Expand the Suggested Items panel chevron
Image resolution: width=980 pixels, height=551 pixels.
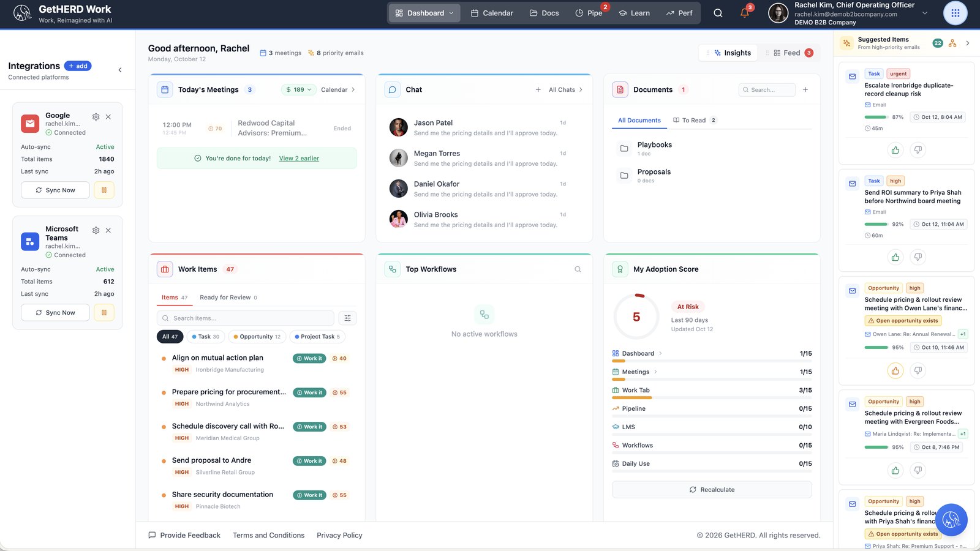click(968, 43)
